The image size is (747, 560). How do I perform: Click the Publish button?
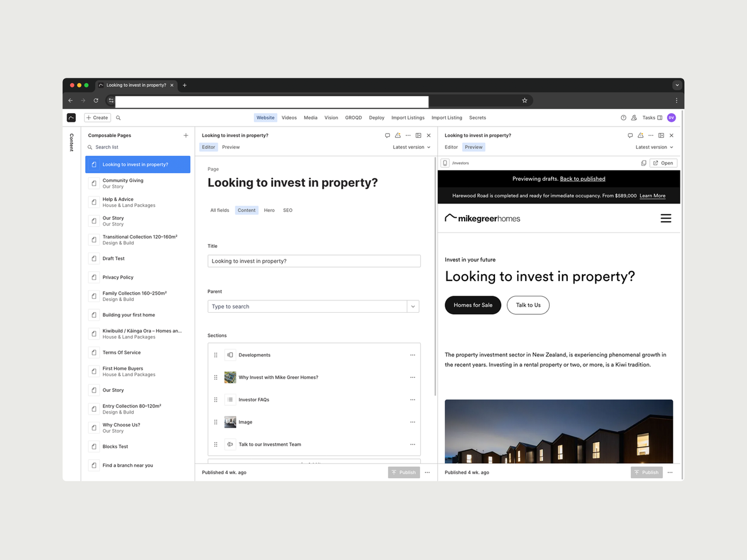pos(403,472)
